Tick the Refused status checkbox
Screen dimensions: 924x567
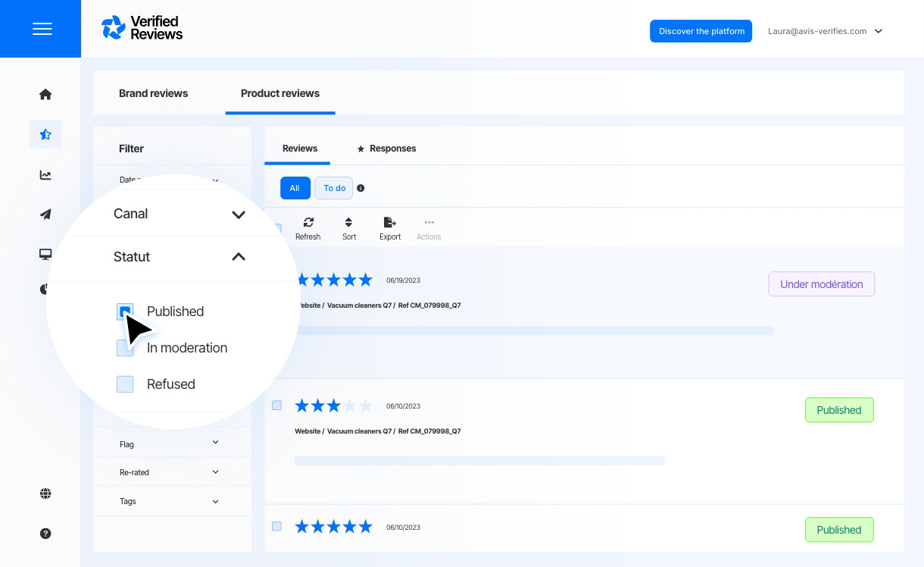125,384
